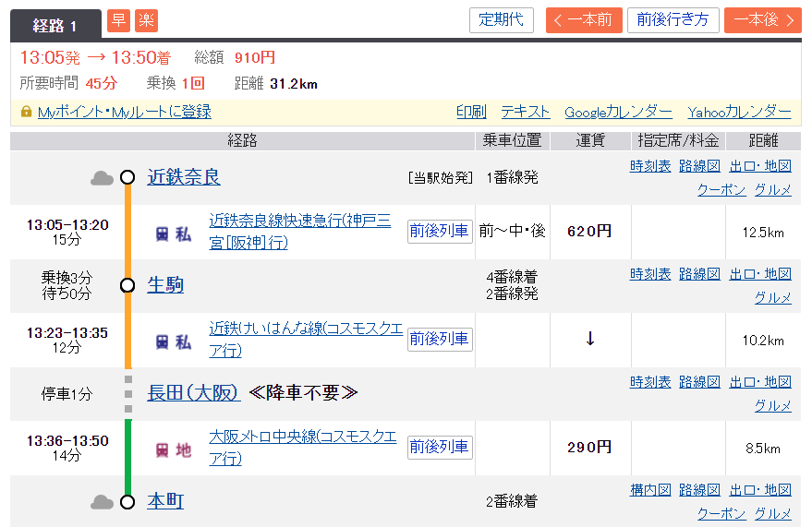Click the 印刷 print link
812x527 pixels.
[x=471, y=112]
